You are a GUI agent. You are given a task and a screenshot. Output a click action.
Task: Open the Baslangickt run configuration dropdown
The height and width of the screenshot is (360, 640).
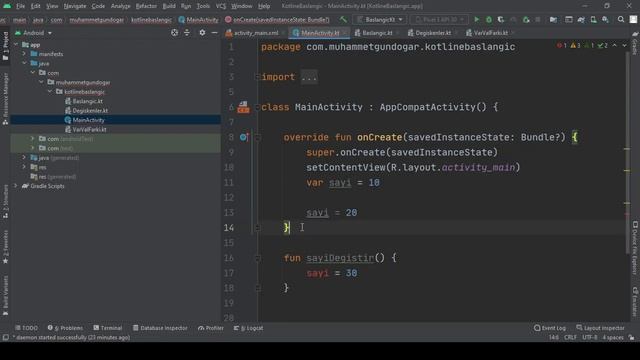point(380,20)
